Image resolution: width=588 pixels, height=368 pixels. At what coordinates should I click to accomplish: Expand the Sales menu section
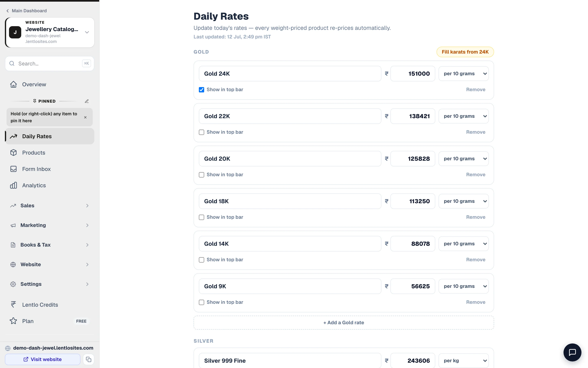(50, 205)
